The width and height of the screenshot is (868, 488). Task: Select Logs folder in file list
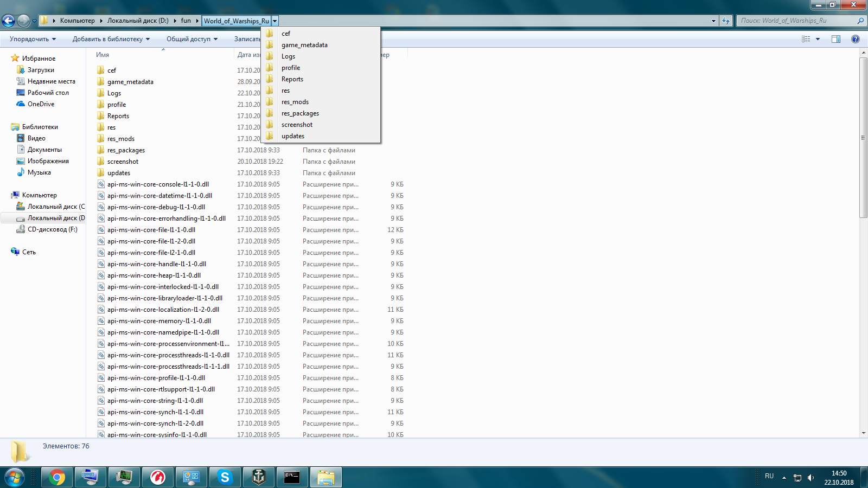114,93
